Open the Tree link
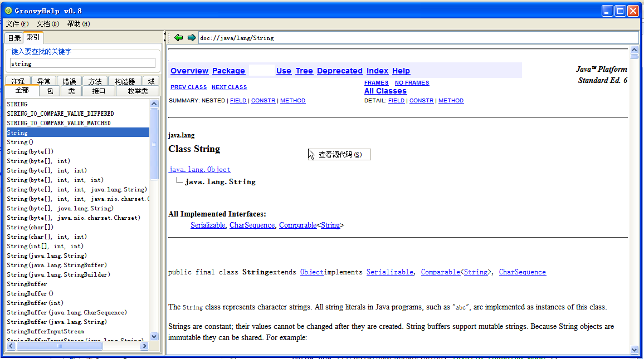The height and width of the screenshot is (359, 644). coord(304,71)
